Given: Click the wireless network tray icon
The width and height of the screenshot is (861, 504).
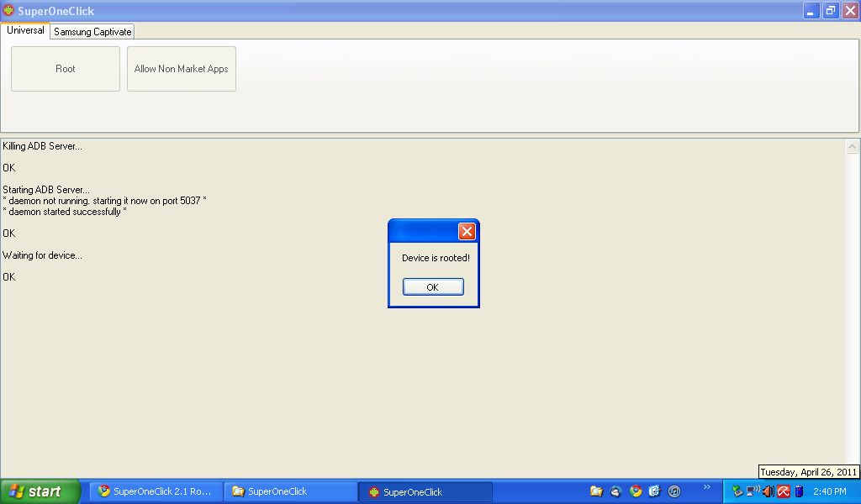Looking at the screenshot, I should tap(753, 491).
